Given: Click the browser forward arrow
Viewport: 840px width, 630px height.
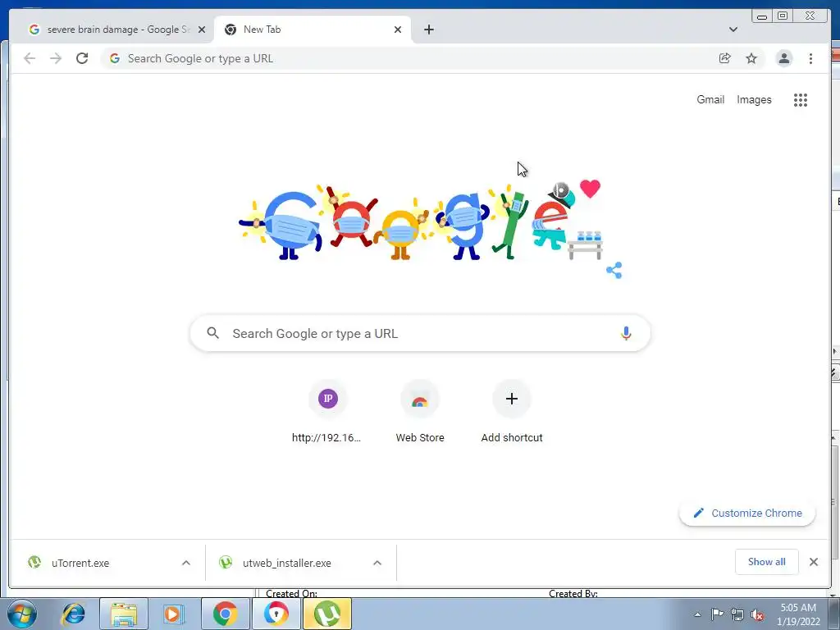Looking at the screenshot, I should pyautogui.click(x=56, y=58).
